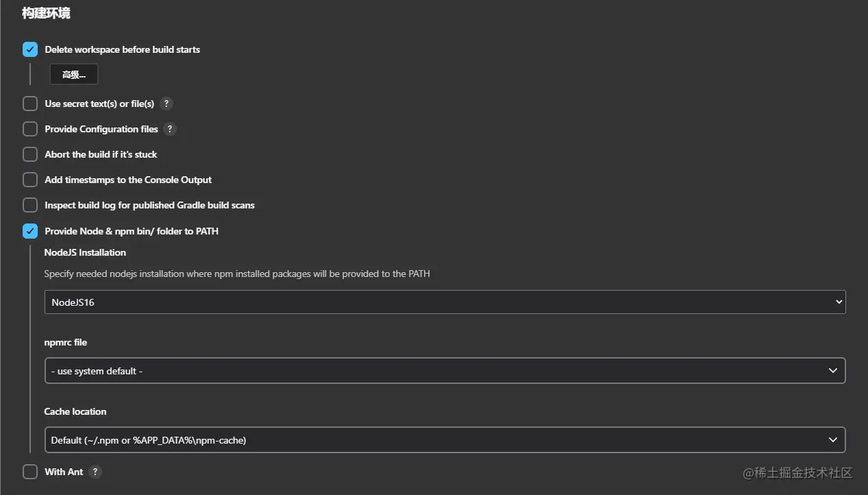Viewport: 868px width, 495px height.
Task: Open help for Provide Configuration files
Action: click(x=170, y=129)
